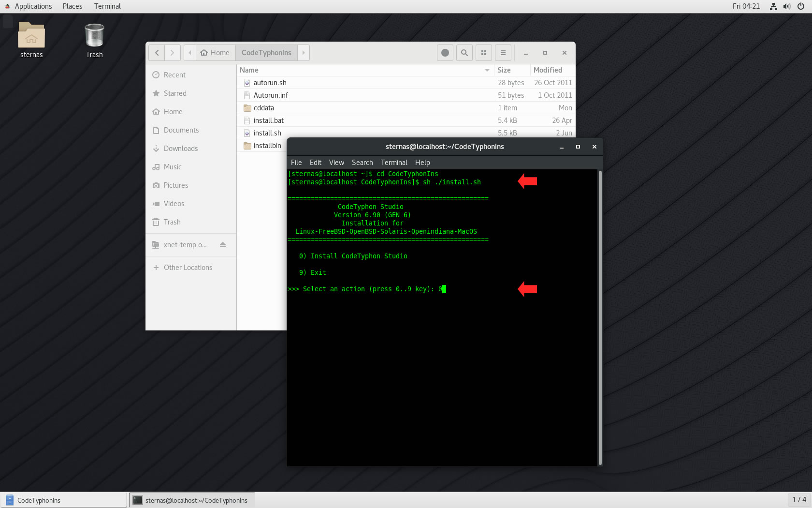Open the clock Fri 04:21 calendar
The width and height of the screenshot is (812, 508).
pyautogui.click(x=746, y=6)
